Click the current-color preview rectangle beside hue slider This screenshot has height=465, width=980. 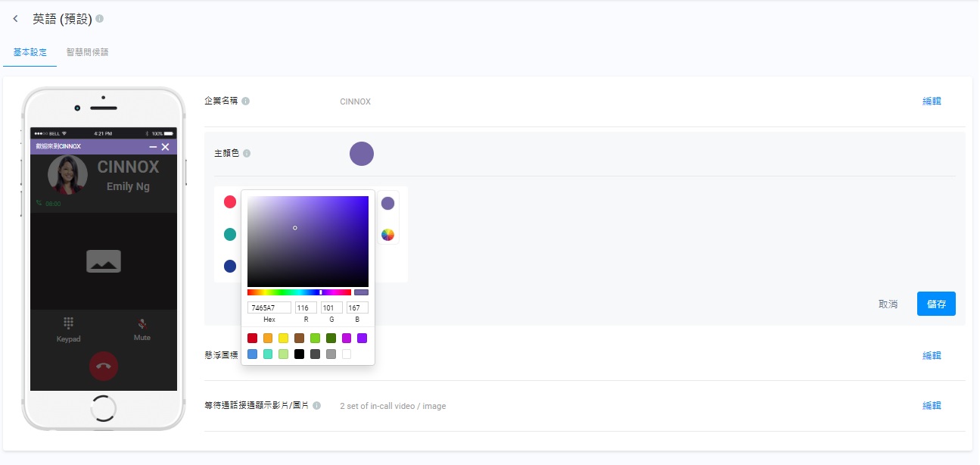(361, 292)
